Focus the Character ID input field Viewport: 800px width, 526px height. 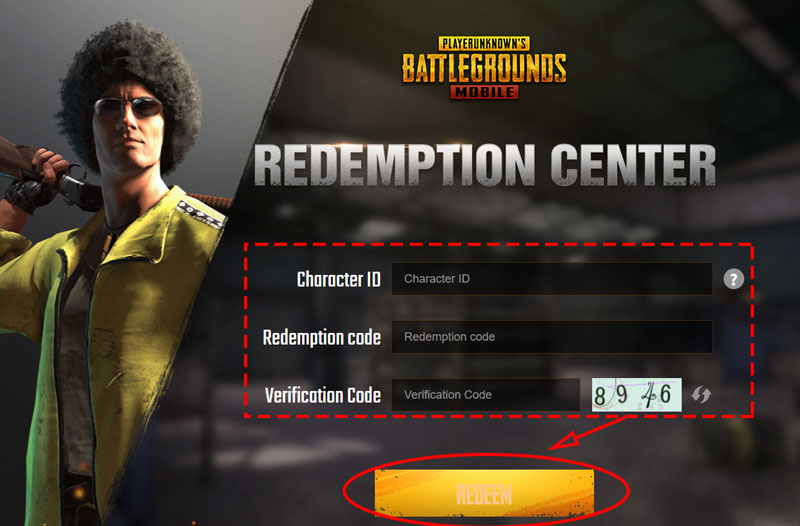tap(552, 279)
